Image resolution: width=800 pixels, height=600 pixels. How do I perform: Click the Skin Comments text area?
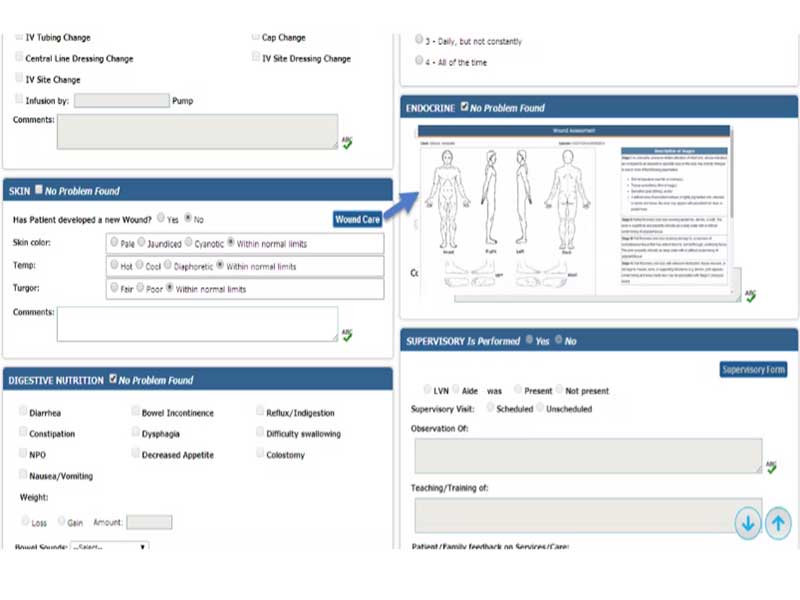(197, 324)
